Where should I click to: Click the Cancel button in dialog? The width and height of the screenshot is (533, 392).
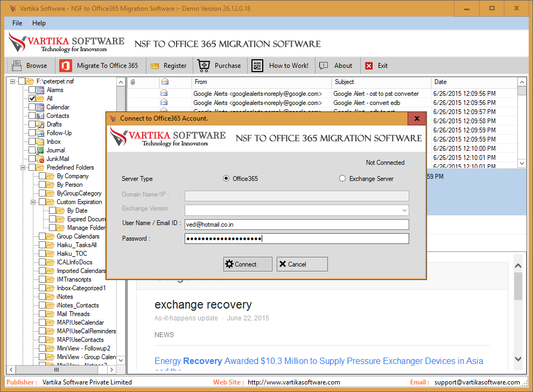(x=302, y=264)
